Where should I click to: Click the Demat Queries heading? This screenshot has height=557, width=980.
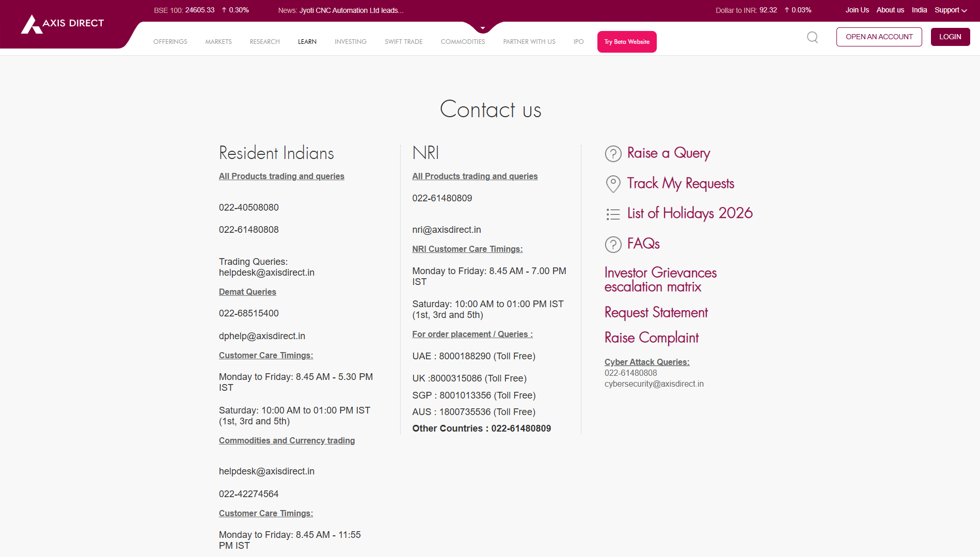coord(247,292)
